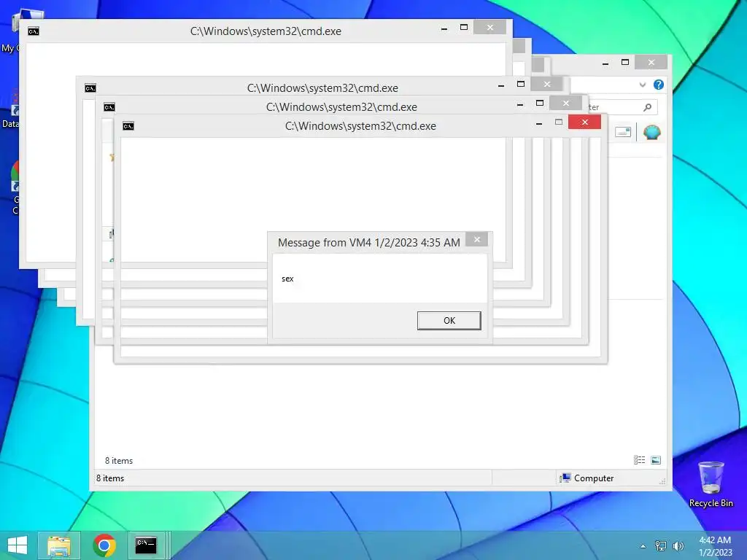Open the taskbar clock showing 4:42 AM
Screen dimensions: 747x560
[x=715, y=546]
